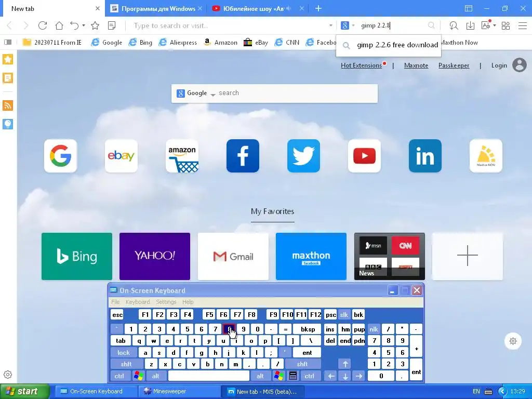Open the downloads manager icon
Screen dimensions: 532x399
[470, 25]
